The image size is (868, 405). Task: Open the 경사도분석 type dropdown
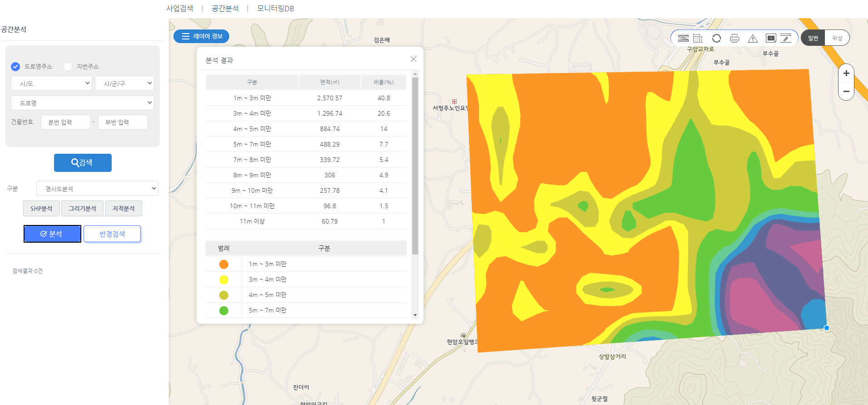click(x=97, y=189)
